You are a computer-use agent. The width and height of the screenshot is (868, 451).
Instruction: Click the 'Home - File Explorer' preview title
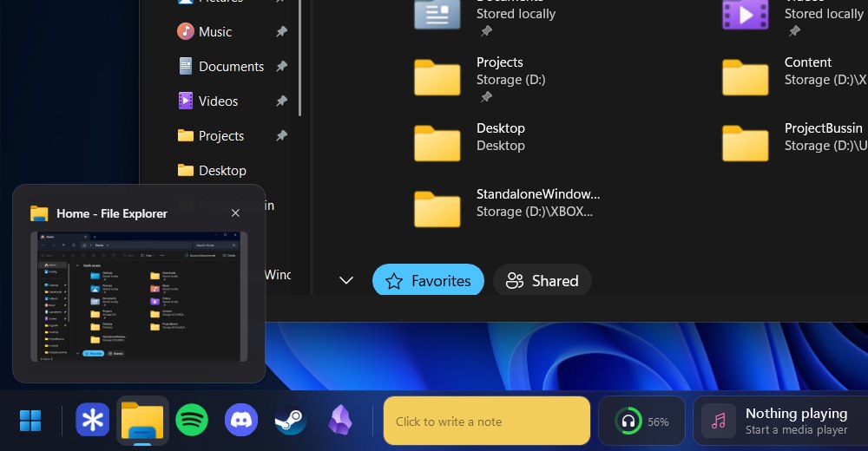click(x=112, y=213)
